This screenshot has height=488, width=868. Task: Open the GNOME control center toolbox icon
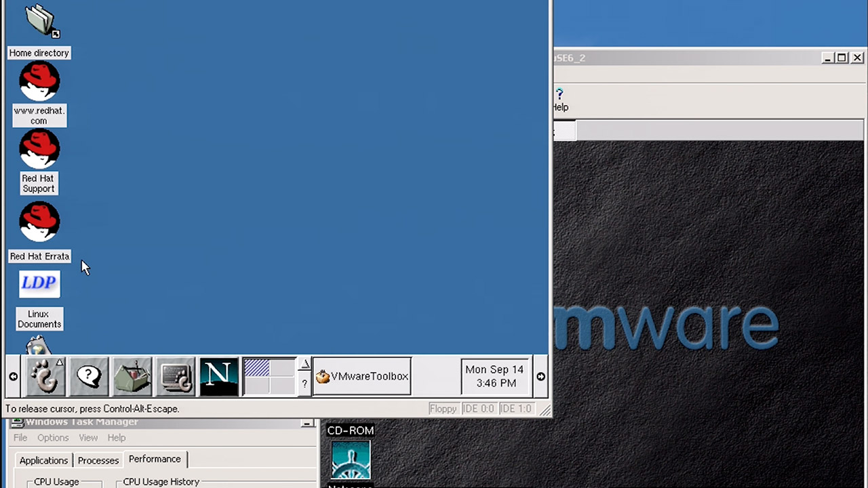tap(132, 376)
